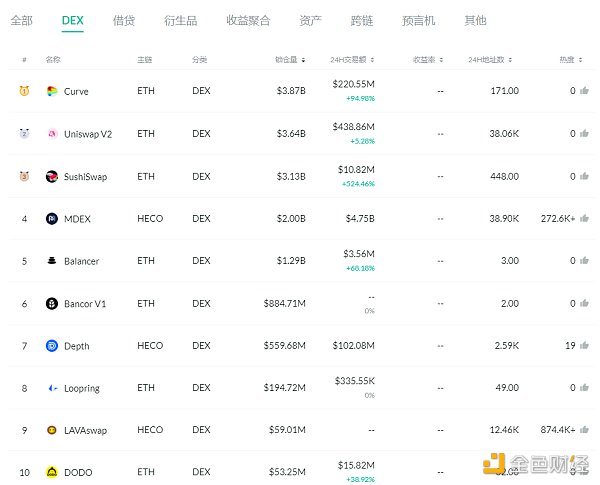The image size is (600, 485).
Task: Click the Bancor V1 logo icon
Action: [x=51, y=303]
